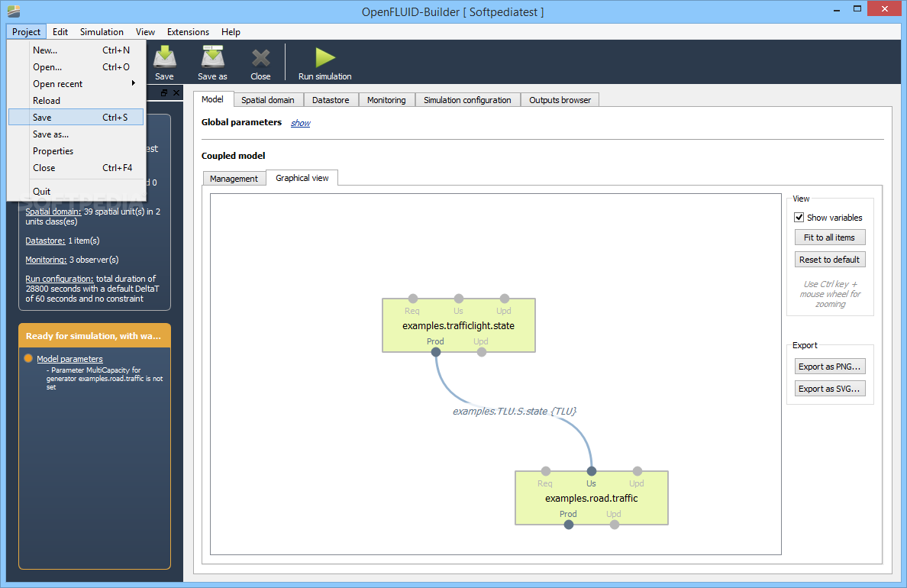The height and width of the screenshot is (588, 907).
Task: Open Run configuration link in dashboard
Action: tap(59, 279)
